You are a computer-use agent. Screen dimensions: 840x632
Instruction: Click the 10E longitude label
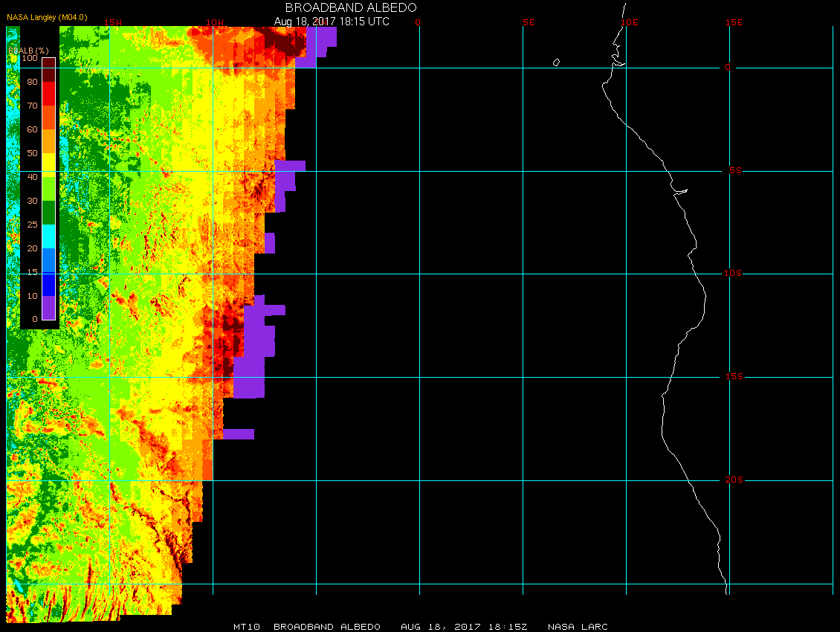point(630,22)
